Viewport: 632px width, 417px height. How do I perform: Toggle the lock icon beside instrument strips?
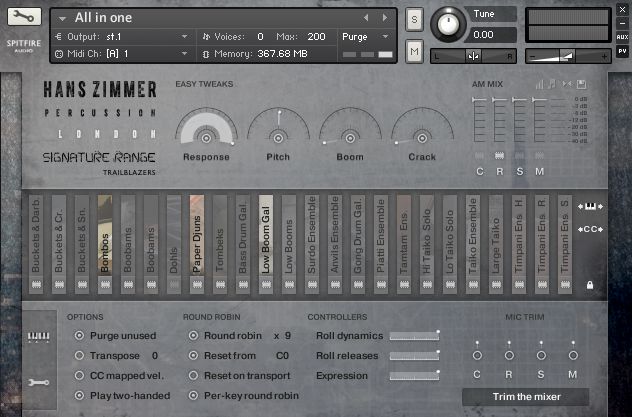coord(590,285)
